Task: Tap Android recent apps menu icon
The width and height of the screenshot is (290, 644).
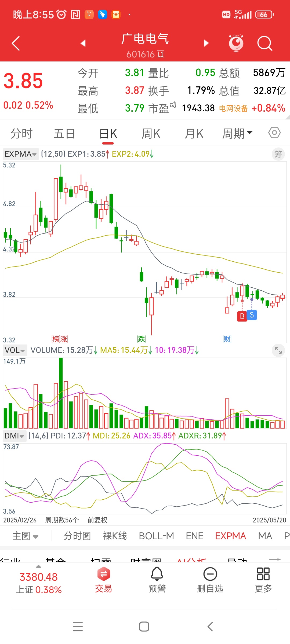Action: (78, 627)
